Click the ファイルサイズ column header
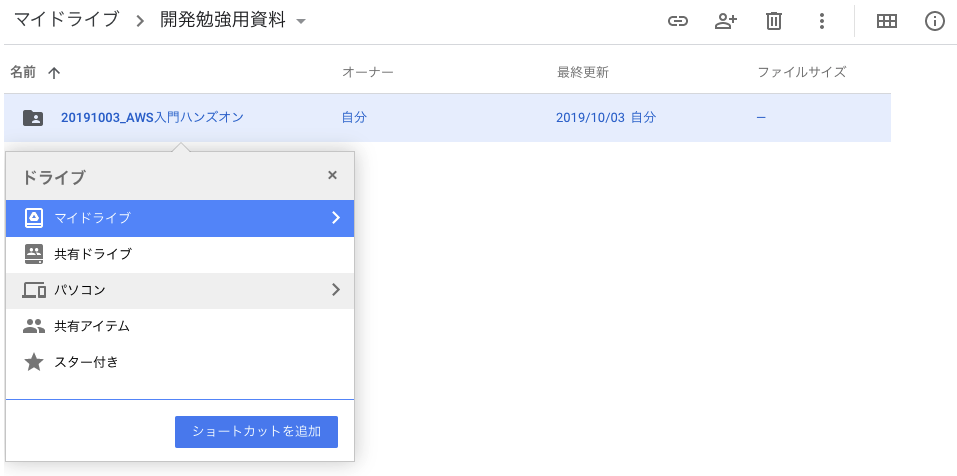This screenshot has height=476, width=957. [802, 72]
